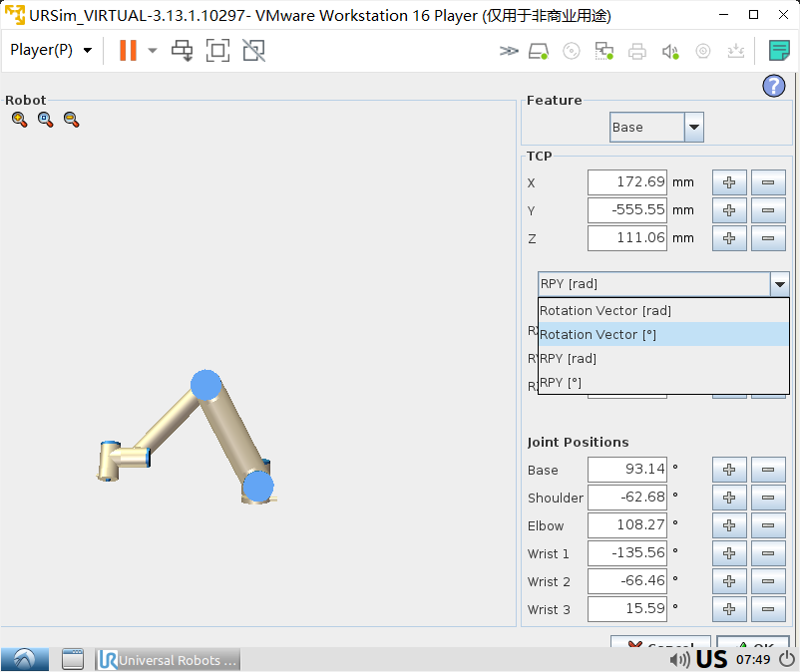
Task: Click the virtual printer device icon
Action: tap(636, 50)
